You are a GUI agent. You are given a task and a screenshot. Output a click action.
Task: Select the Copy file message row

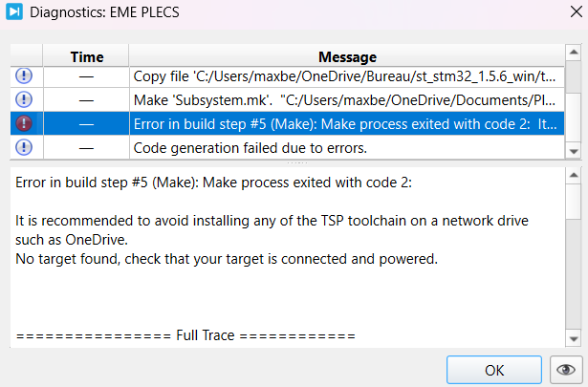pos(344,76)
